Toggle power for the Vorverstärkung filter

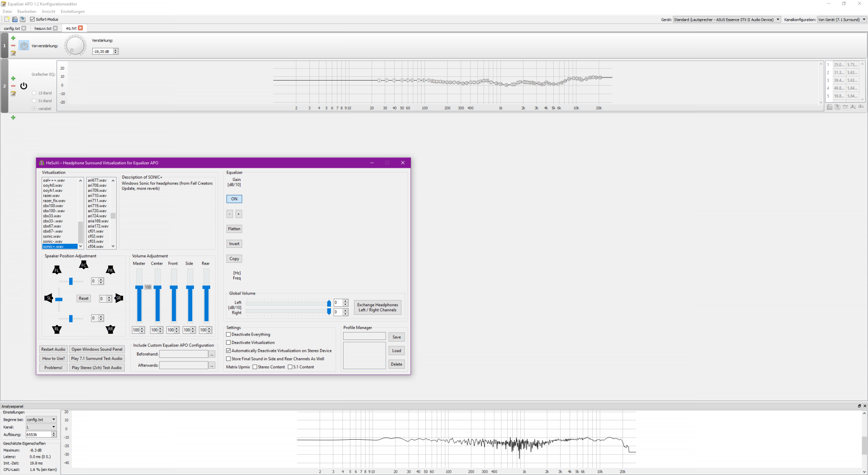tap(24, 46)
